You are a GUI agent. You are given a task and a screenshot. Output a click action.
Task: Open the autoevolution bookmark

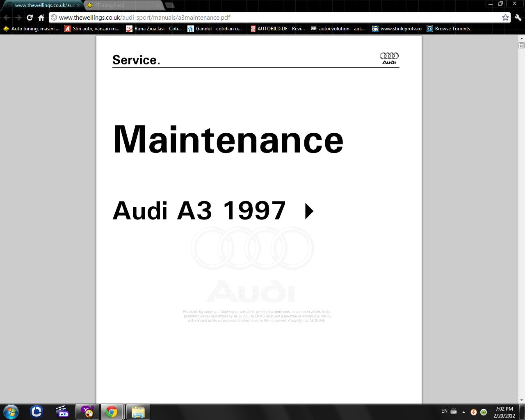pos(338,29)
